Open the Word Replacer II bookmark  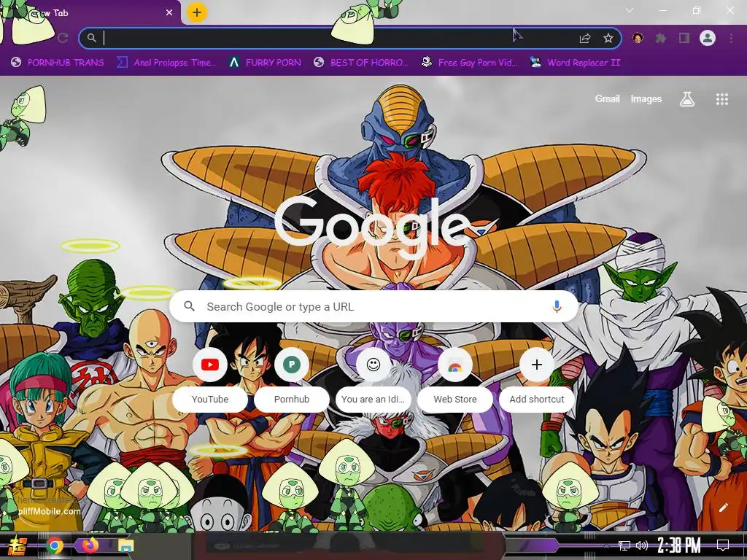(x=575, y=63)
